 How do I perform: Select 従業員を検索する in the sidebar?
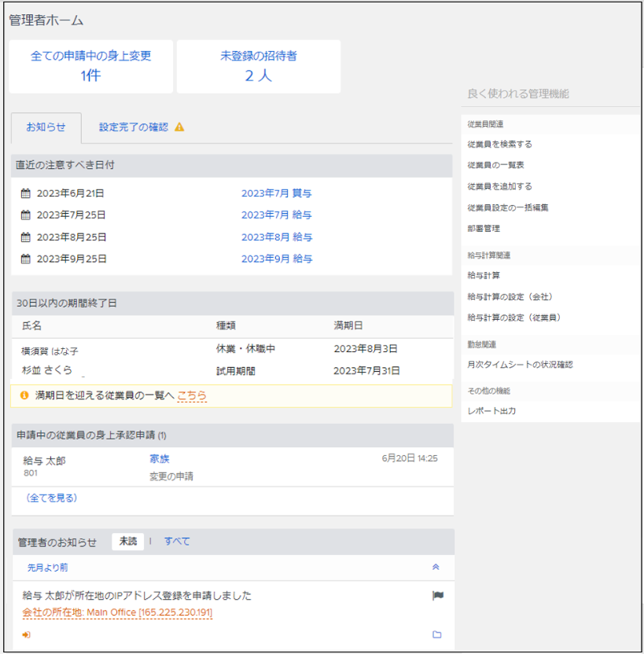(x=499, y=145)
